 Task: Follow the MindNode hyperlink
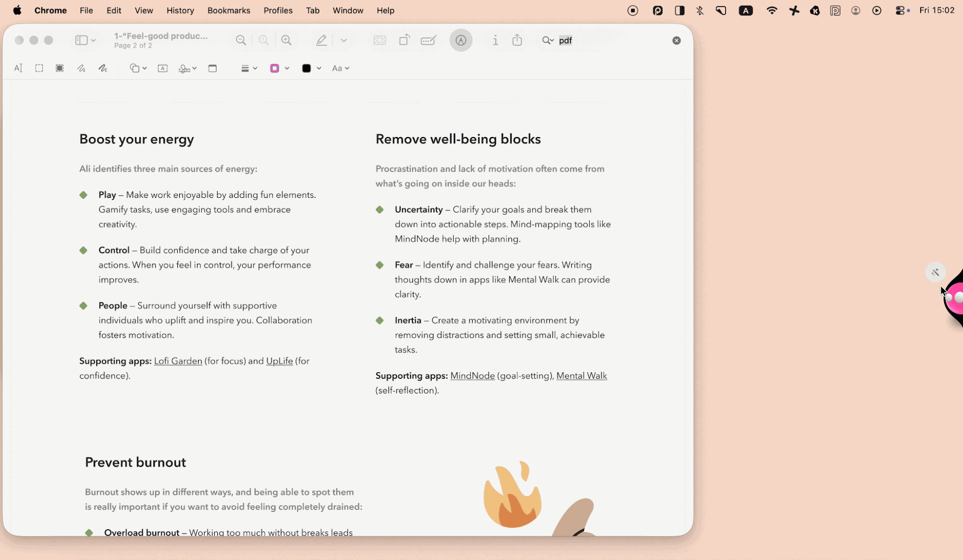(x=473, y=376)
